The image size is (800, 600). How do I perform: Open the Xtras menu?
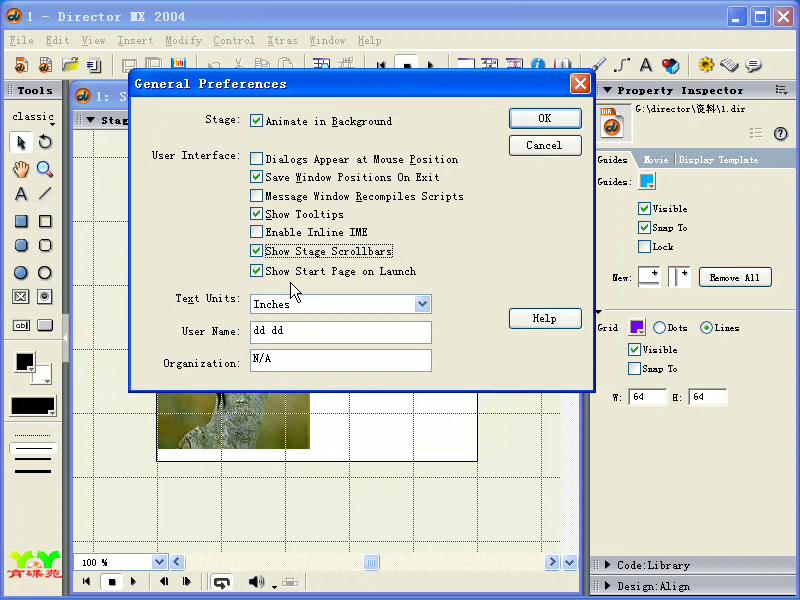pos(282,40)
